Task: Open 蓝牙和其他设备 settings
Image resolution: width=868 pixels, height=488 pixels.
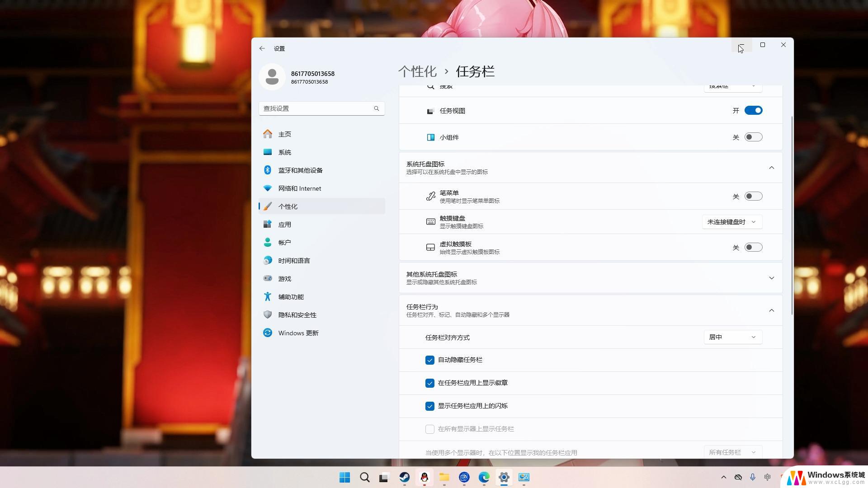Action: click(x=301, y=170)
